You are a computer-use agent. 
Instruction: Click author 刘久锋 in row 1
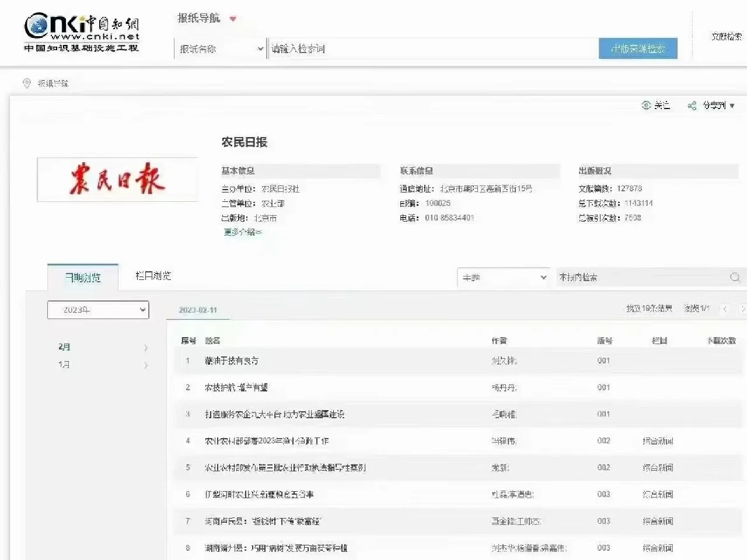504,360
